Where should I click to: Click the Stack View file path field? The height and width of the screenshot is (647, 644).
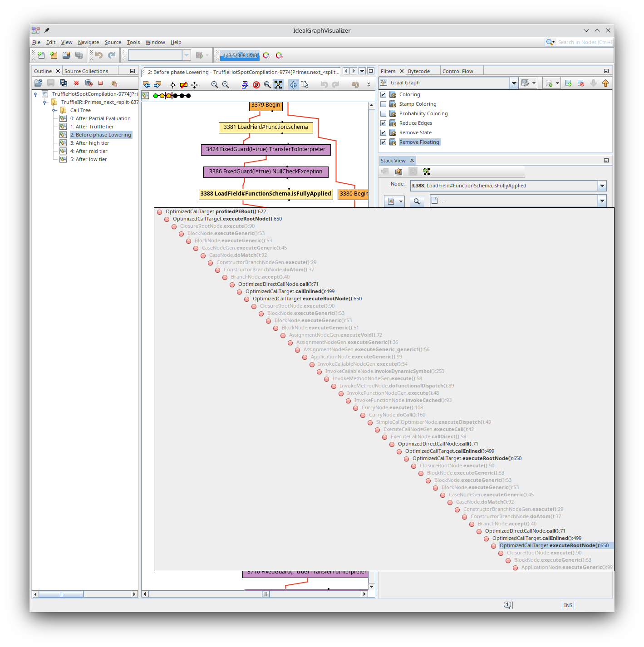pyautogui.click(x=513, y=201)
